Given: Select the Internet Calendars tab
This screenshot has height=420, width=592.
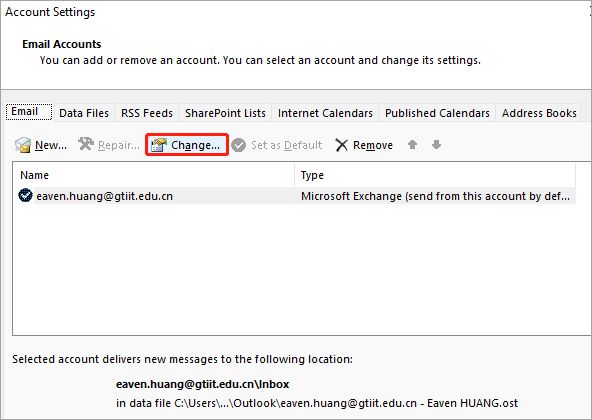Looking at the screenshot, I should pyautogui.click(x=325, y=113).
